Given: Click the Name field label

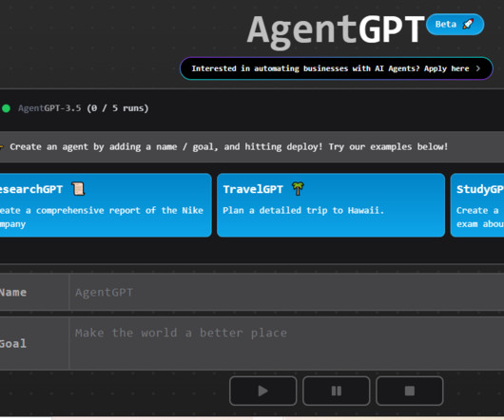Looking at the screenshot, I should click(13, 293).
